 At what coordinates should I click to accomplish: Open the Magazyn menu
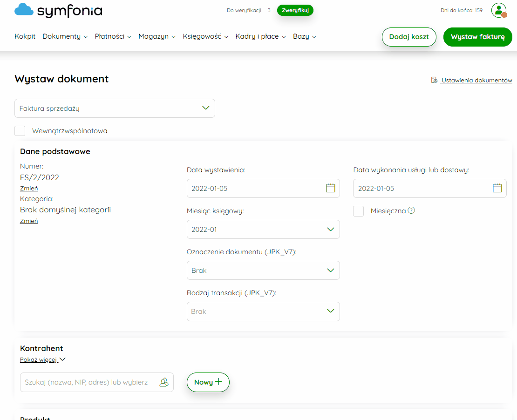tap(157, 36)
